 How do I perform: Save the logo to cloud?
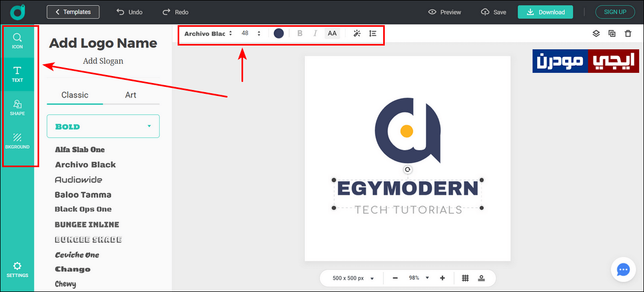tap(494, 12)
